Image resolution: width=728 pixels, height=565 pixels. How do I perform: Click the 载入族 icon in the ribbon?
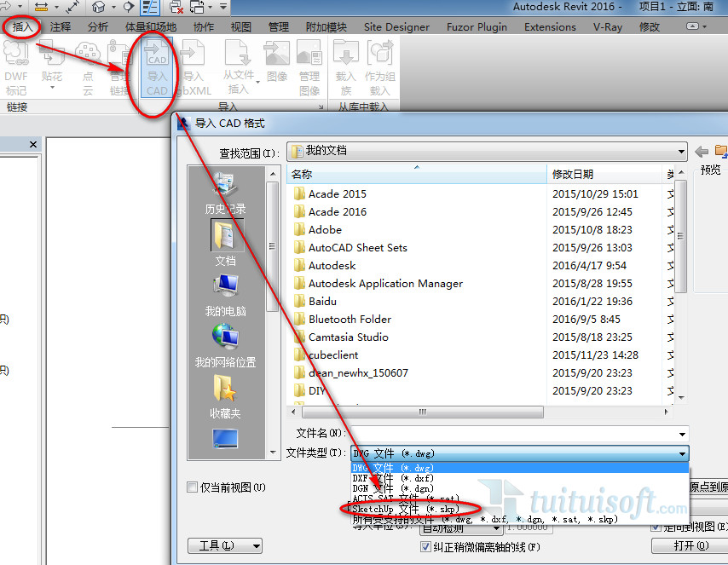(346, 69)
